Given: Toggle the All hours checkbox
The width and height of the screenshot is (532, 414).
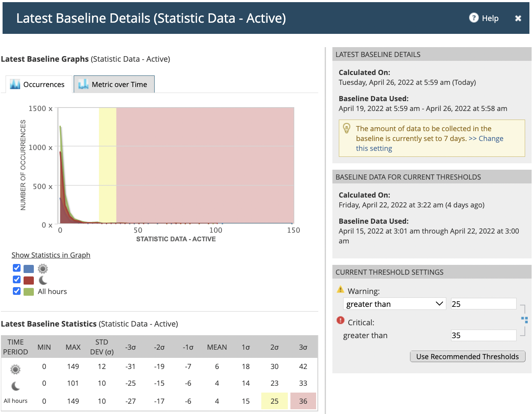Looking at the screenshot, I should (17, 291).
